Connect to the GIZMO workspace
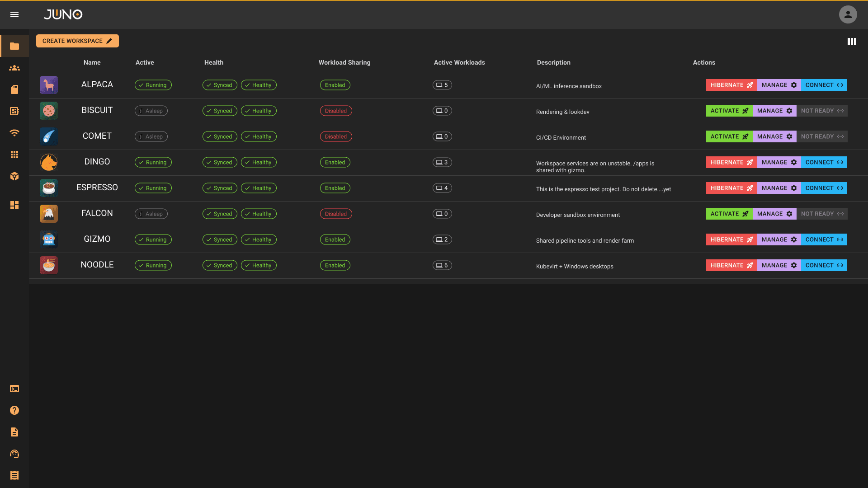Image resolution: width=868 pixels, height=488 pixels. click(824, 239)
